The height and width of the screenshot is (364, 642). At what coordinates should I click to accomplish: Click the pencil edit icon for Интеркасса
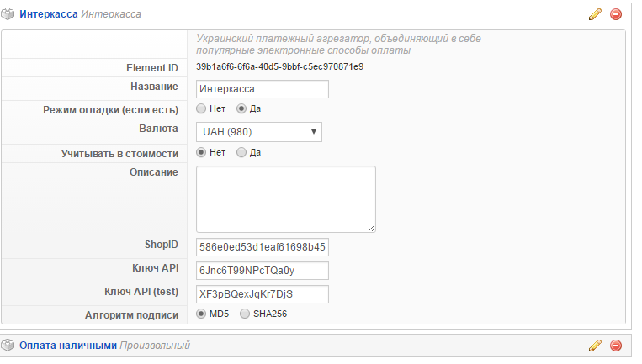[x=595, y=14]
